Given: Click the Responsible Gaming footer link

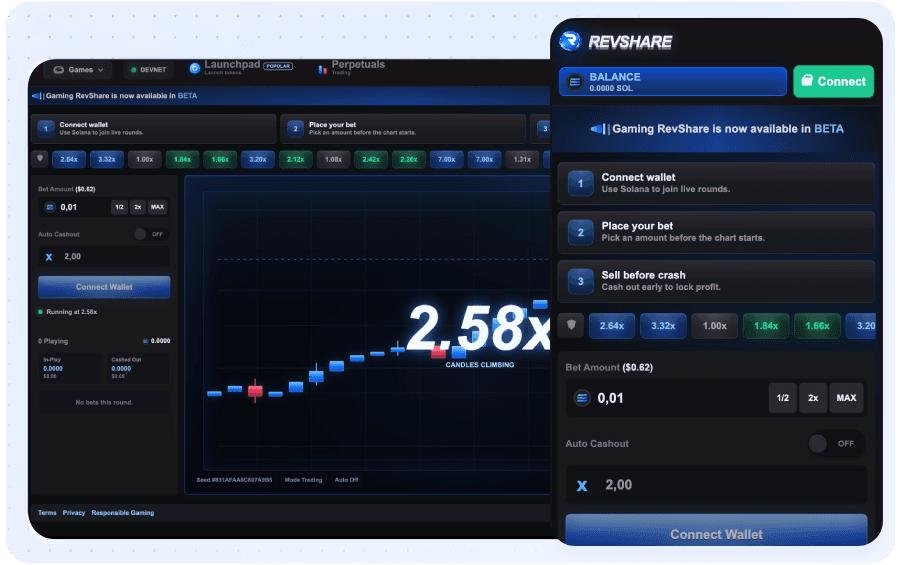Looking at the screenshot, I should (123, 513).
